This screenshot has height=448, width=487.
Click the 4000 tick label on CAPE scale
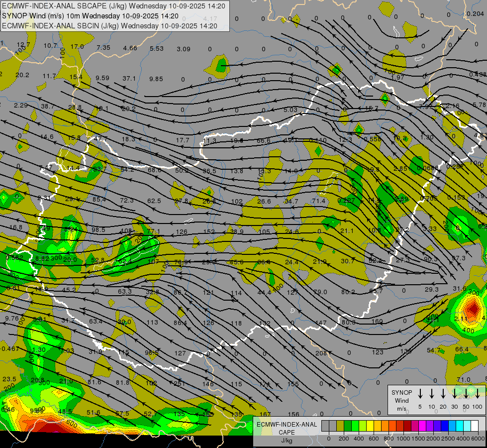point(463,439)
